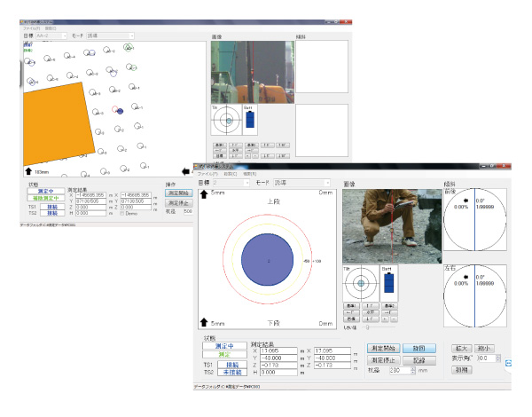Click the green 補助測定中 status box in back window
The height and width of the screenshot is (417, 532).
point(46,198)
